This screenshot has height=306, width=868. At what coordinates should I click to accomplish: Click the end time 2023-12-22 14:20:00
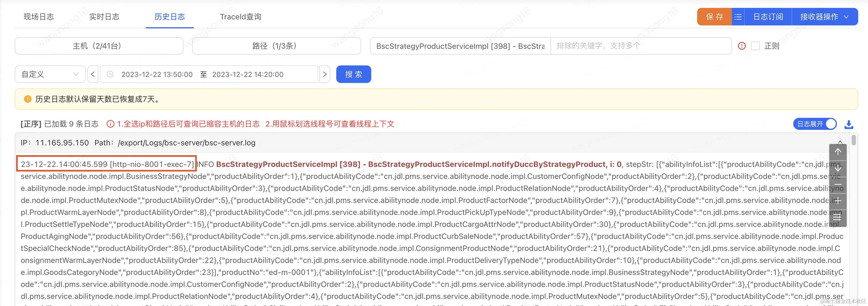pos(248,74)
